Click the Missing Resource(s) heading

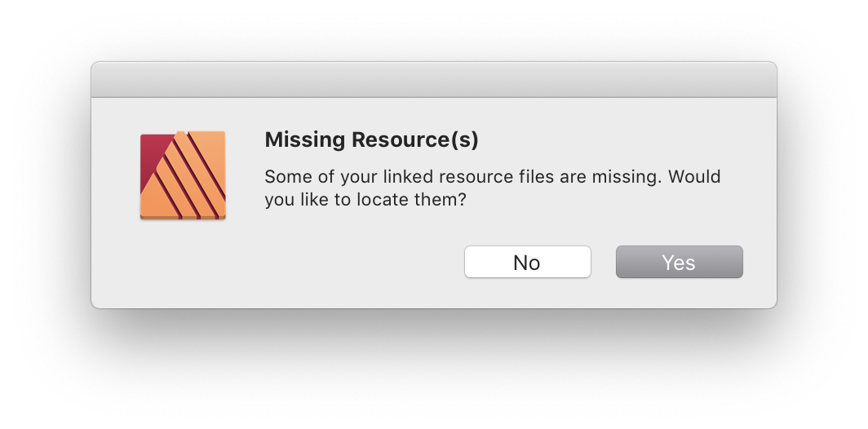tap(371, 140)
